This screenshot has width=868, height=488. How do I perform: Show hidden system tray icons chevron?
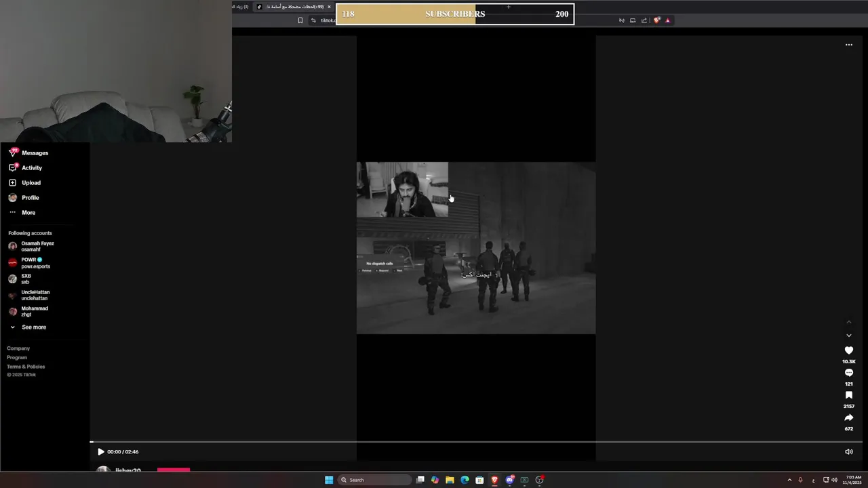point(789,480)
